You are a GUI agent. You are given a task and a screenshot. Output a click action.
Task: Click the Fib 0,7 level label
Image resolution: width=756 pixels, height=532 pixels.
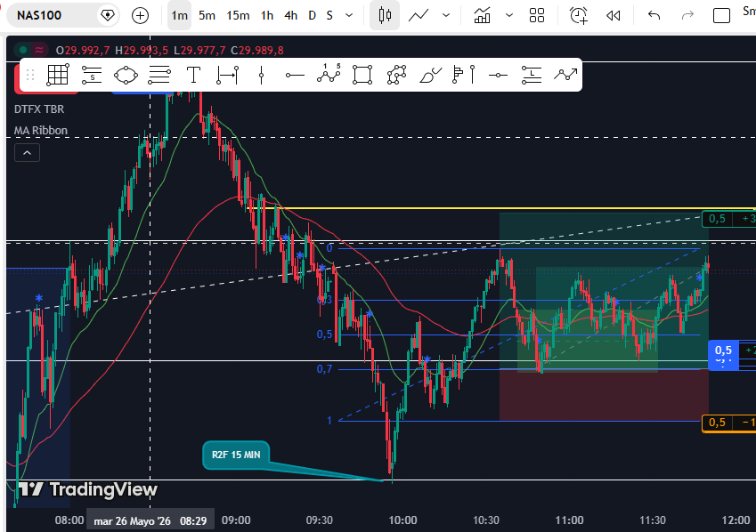coord(324,369)
